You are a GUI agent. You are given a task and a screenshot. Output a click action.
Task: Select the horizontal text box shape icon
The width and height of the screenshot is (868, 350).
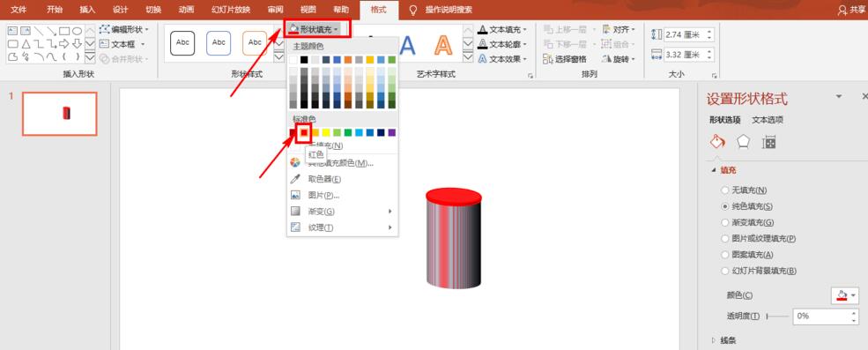(13, 31)
